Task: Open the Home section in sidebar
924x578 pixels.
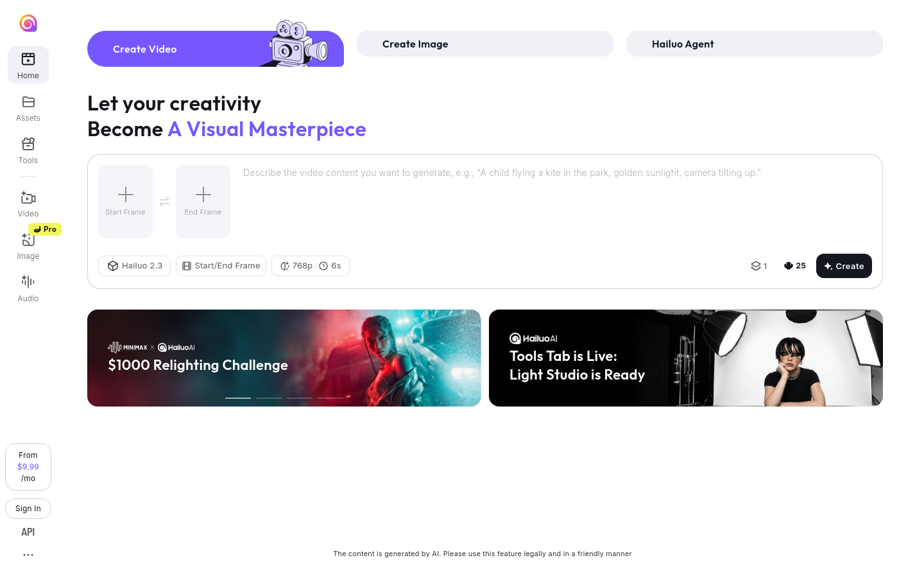Action: 28,65
